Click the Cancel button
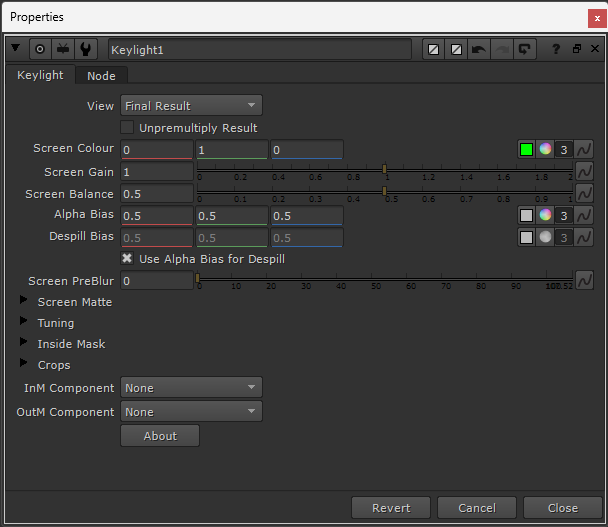The width and height of the screenshot is (608, 527). [x=477, y=508]
